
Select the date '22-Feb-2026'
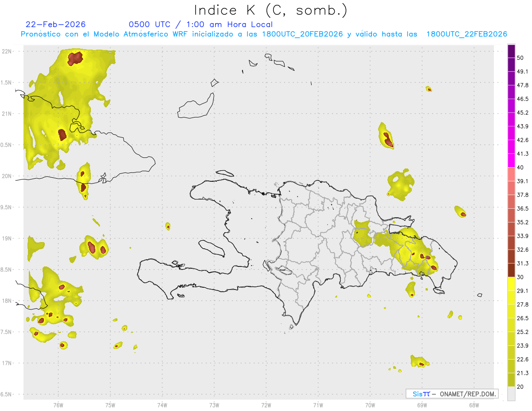click(56, 24)
